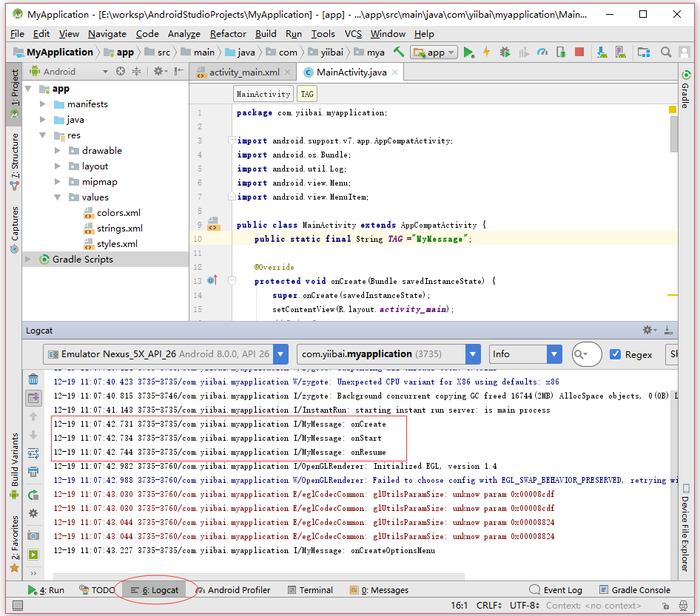Run the app with the green play button
The image size is (700, 616).
click(x=468, y=53)
